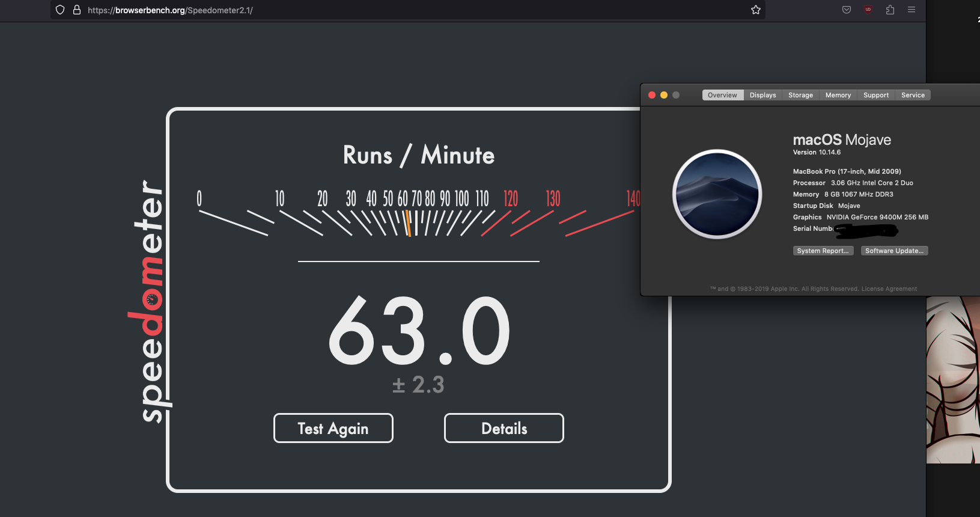Click the Startup Disk Mojave line
This screenshot has height=517, width=980.
(x=827, y=206)
